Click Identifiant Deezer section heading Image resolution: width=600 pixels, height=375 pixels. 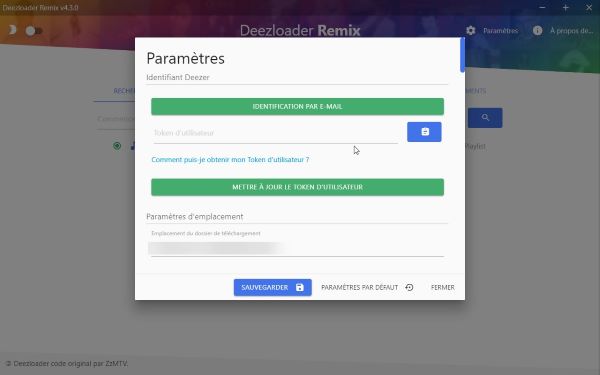(178, 77)
